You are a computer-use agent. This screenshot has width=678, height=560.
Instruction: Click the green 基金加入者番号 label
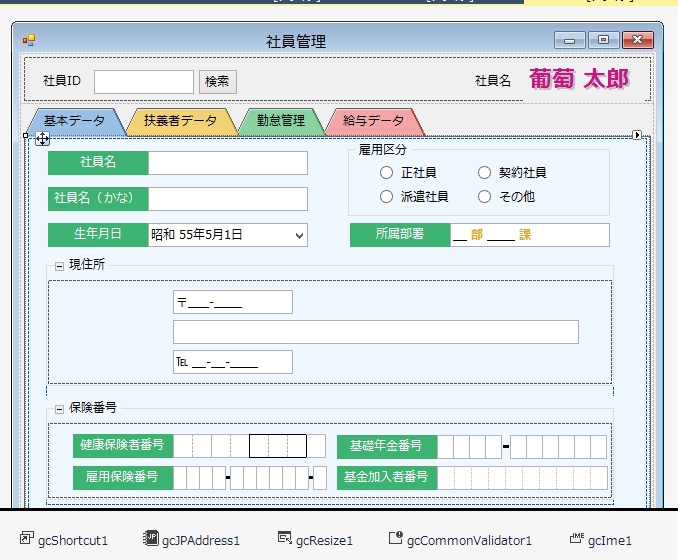(x=387, y=477)
